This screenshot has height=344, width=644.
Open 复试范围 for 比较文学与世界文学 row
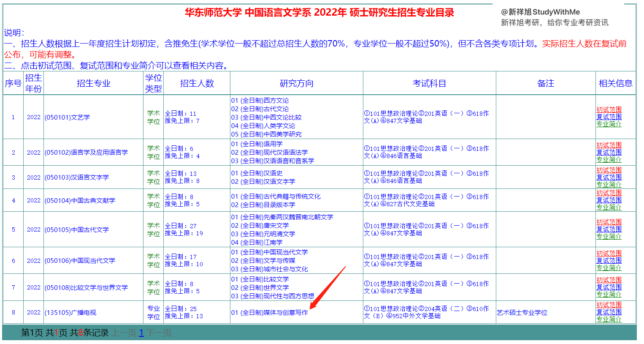tap(609, 287)
